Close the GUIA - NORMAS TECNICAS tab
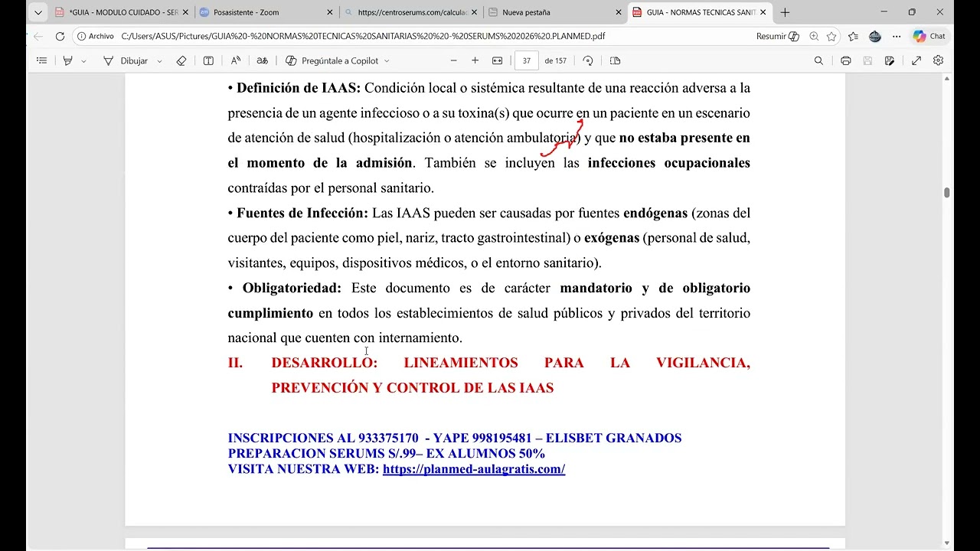Viewport: 980px width, 551px height. (x=763, y=12)
